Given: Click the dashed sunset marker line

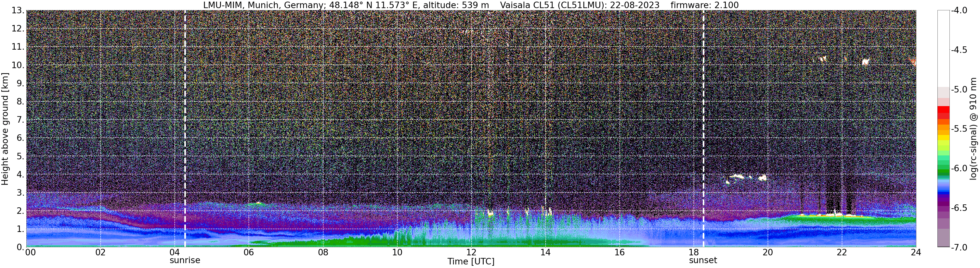Looking at the screenshot, I should (x=703, y=129).
